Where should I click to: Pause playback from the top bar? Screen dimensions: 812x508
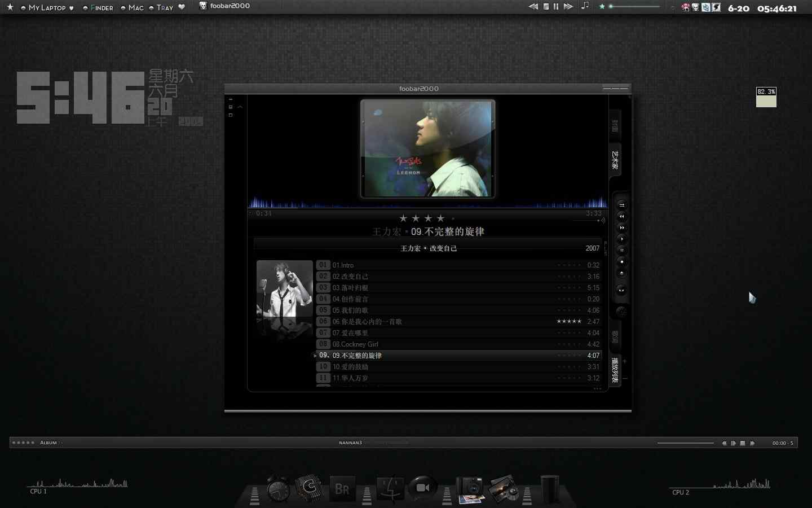coord(556,7)
